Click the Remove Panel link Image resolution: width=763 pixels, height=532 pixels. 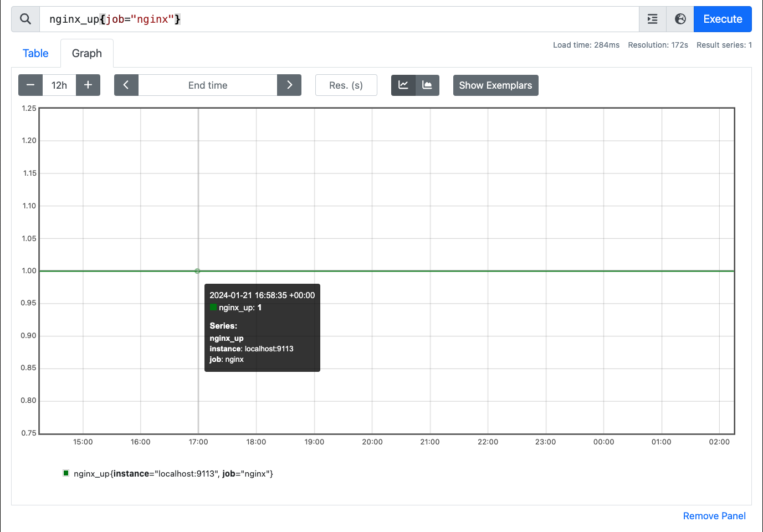tap(714, 516)
